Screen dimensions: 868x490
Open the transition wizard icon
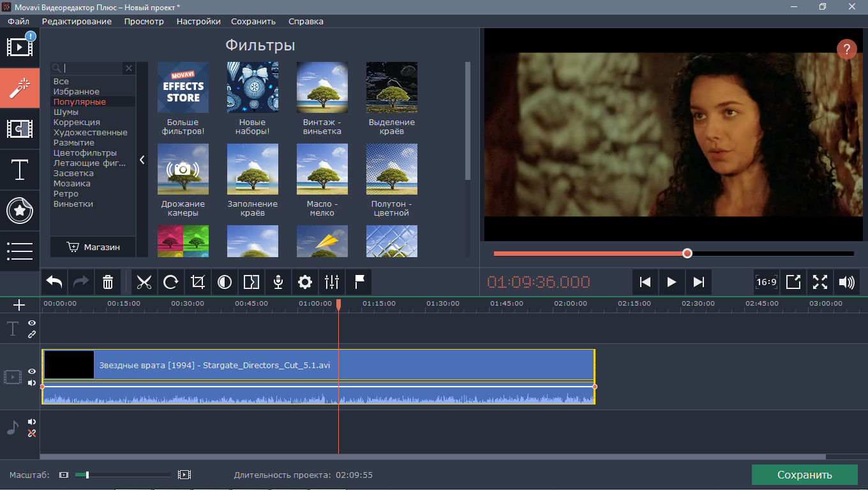251,282
